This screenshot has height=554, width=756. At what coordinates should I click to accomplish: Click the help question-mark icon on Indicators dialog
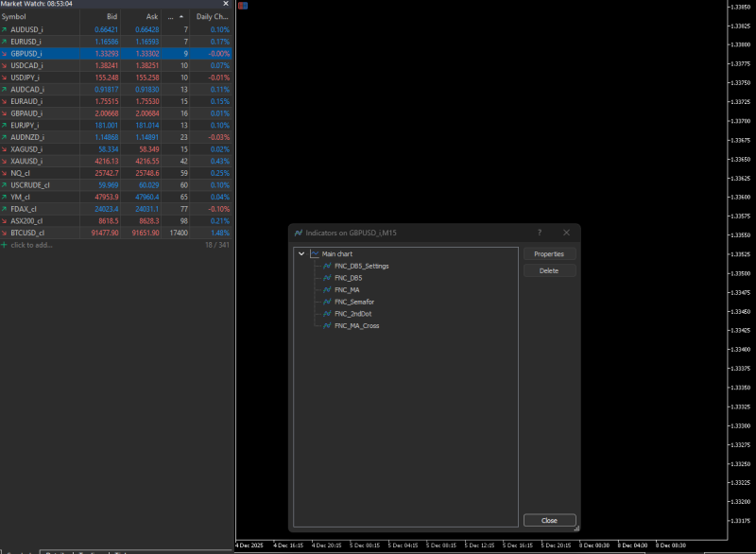coord(539,232)
